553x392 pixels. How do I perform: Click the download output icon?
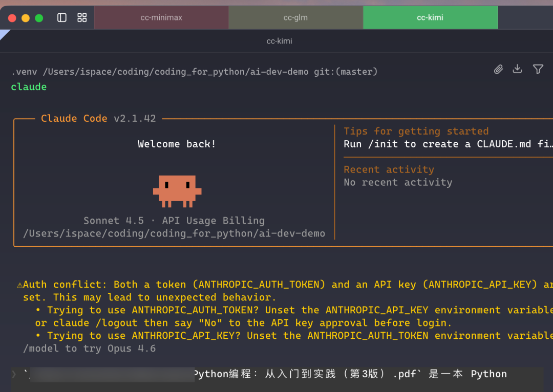(x=517, y=69)
